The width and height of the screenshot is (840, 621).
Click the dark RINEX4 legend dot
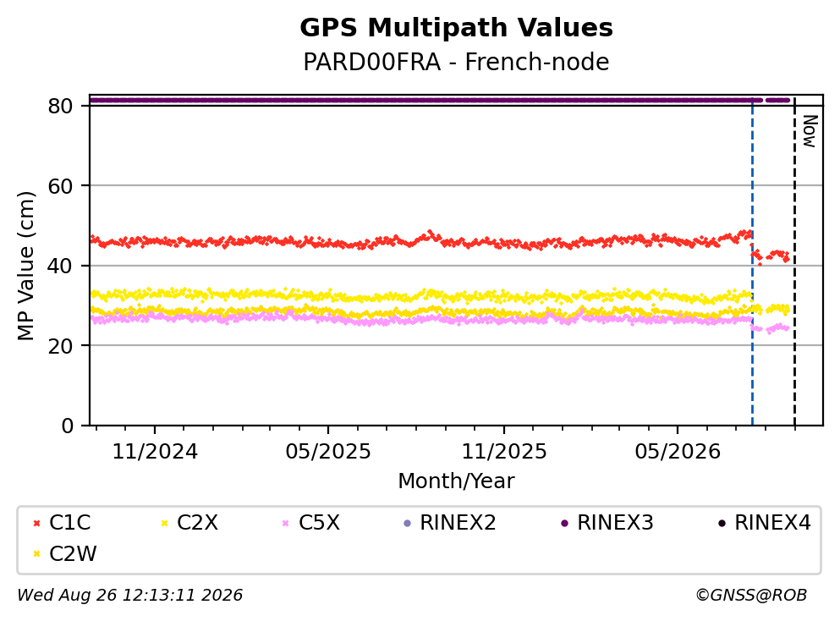[x=722, y=524]
